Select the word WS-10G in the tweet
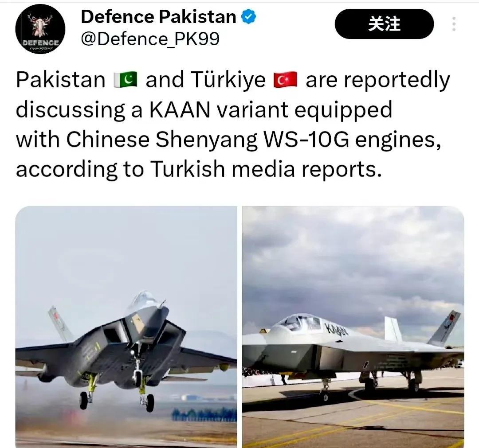This screenshot has width=479, height=448. pos(306,140)
